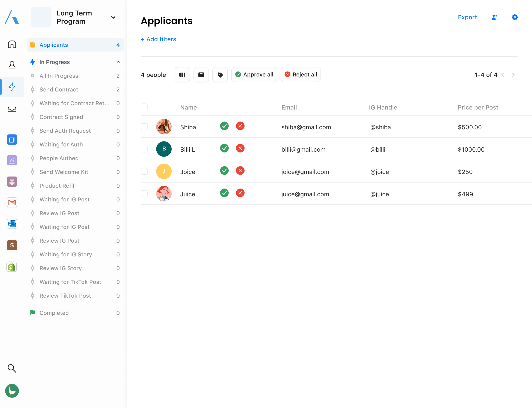Approve Shiba with green checkmark
Viewport: 532px width, 408px height.
pos(224,126)
